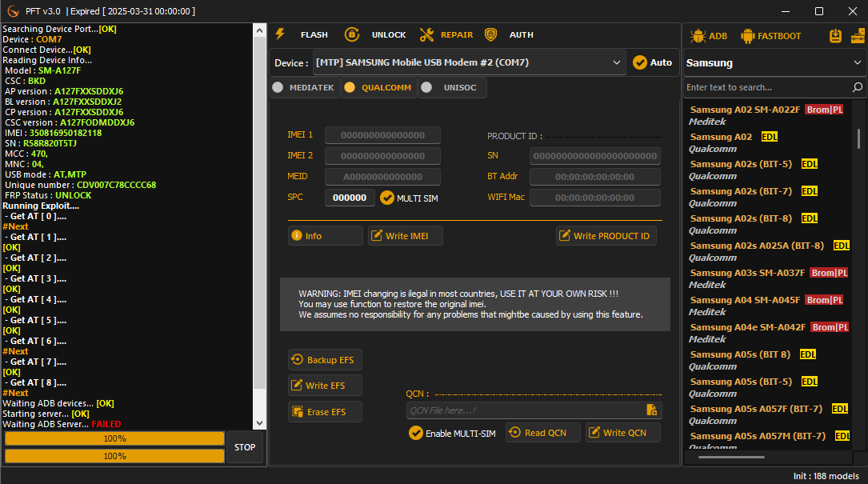Open FASTBOOT mode with the Android icon
Screen dimensions: 868x484
(748, 35)
